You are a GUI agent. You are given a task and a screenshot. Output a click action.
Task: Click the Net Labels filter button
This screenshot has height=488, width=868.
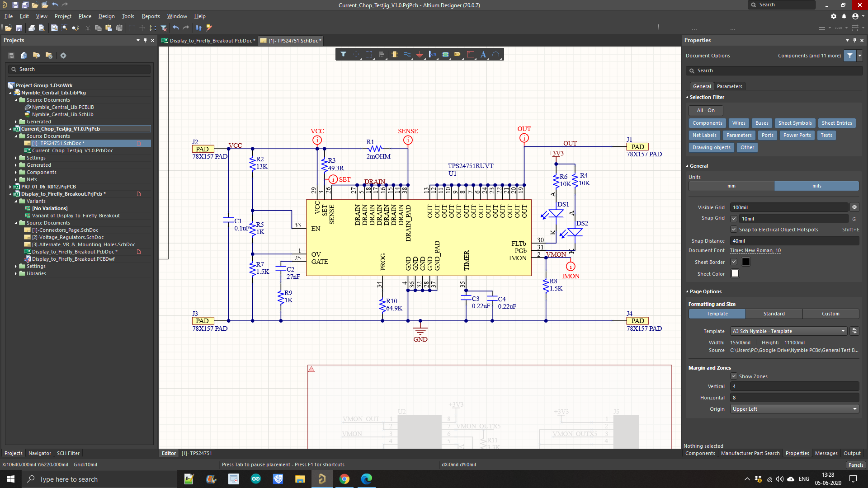tap(704, 135)
